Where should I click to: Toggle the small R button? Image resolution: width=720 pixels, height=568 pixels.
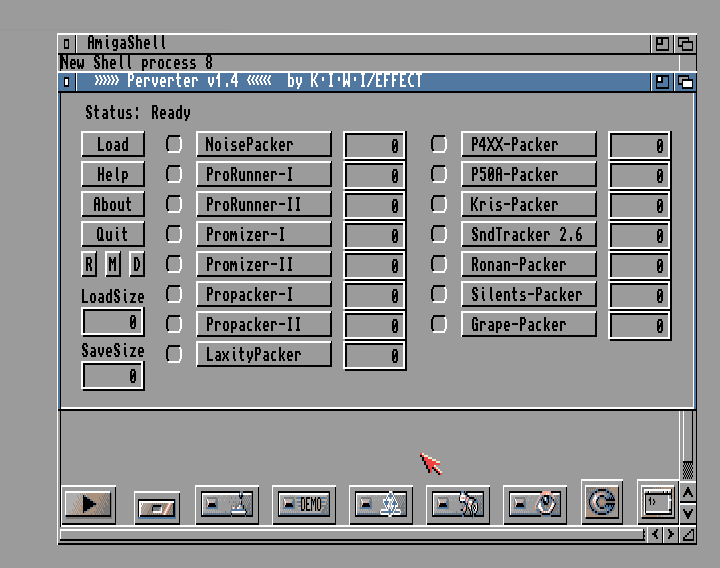90,264
